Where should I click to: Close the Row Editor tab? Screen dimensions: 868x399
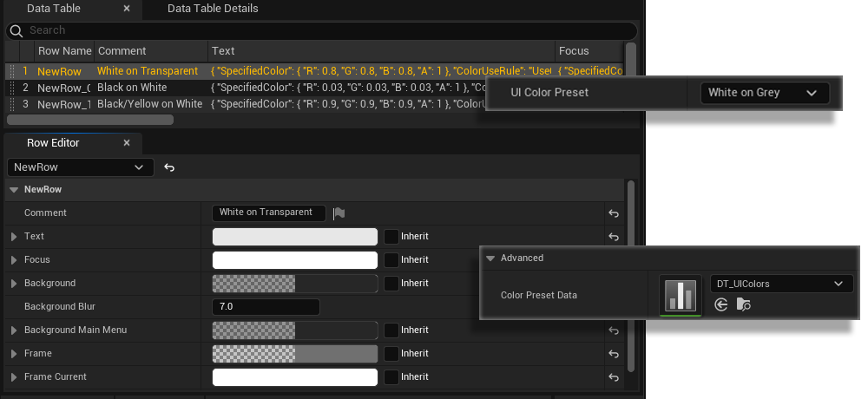[x=127, y=143]
